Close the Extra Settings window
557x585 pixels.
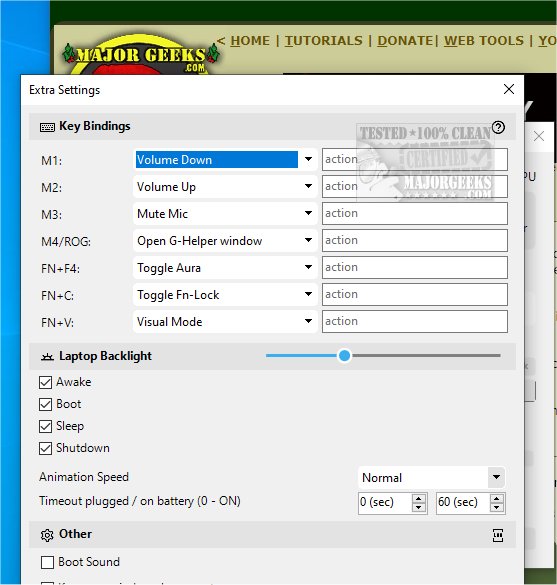pos(509,89)
